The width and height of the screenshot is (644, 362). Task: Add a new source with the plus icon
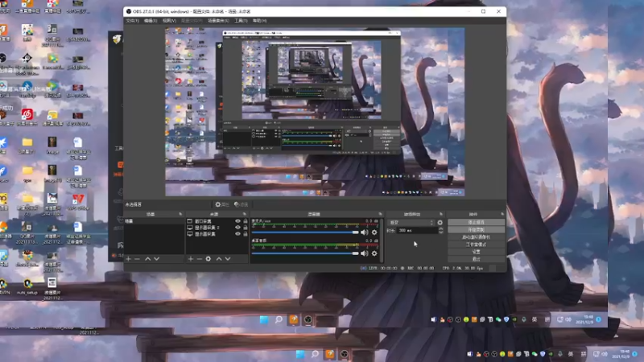pos(191,259)
